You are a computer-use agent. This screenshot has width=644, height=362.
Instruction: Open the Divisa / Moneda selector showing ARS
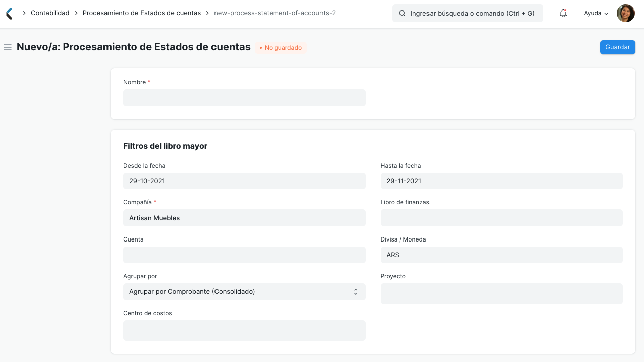pos(501,255)
